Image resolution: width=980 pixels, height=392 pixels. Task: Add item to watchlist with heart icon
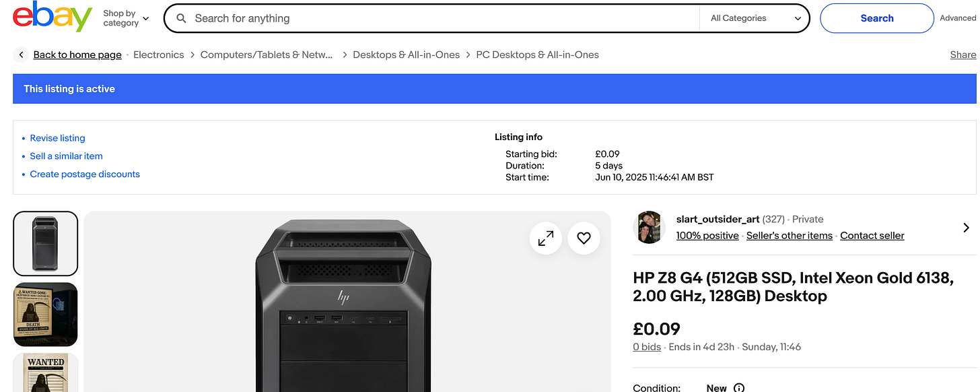coord(584,238)
